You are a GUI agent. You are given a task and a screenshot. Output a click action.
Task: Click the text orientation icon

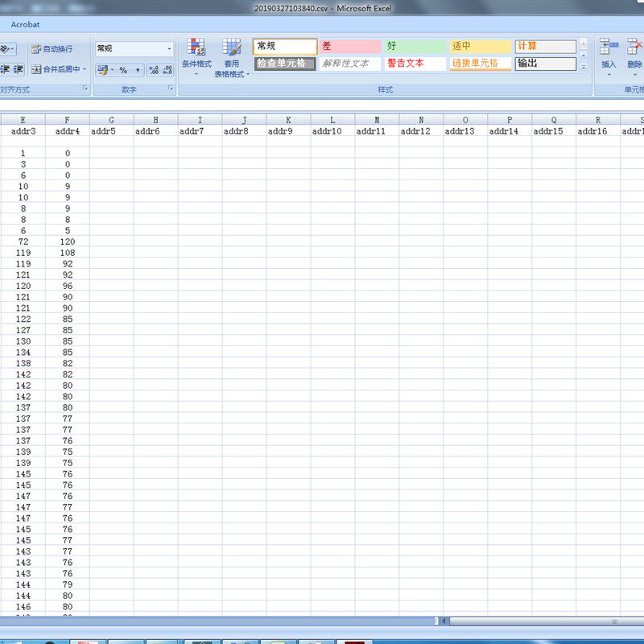[x=6, y=49]
